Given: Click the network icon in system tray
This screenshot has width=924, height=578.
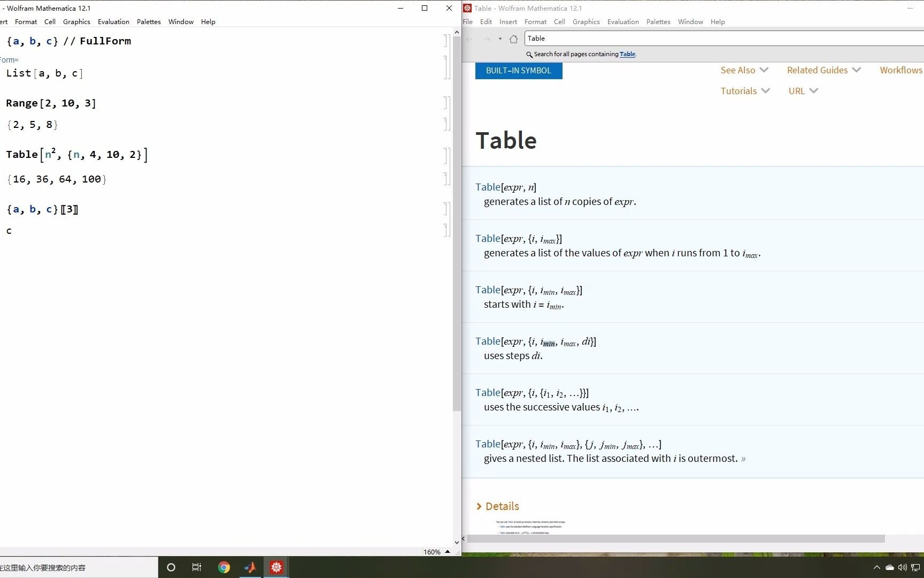Looking at the screenshot, I should click(916, 567).
